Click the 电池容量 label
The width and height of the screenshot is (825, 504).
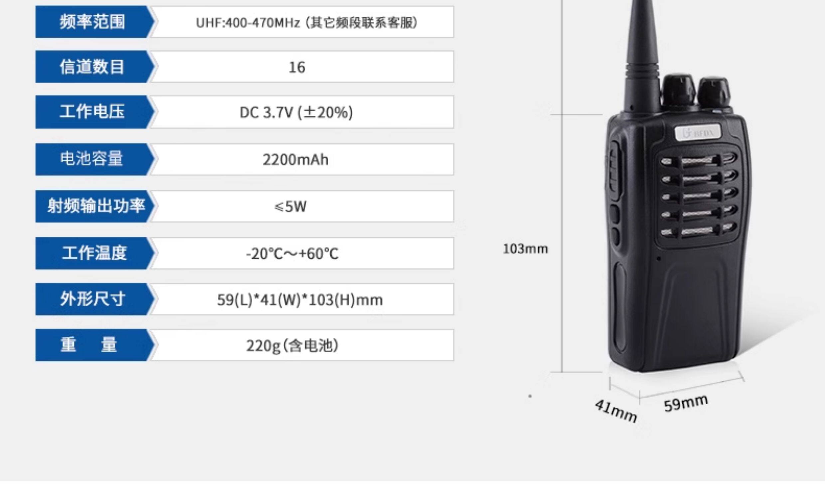(x=94, y=159)
